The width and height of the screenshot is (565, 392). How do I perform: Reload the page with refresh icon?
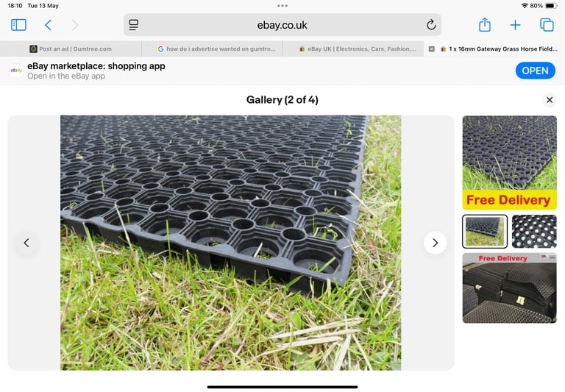(431, 25)
